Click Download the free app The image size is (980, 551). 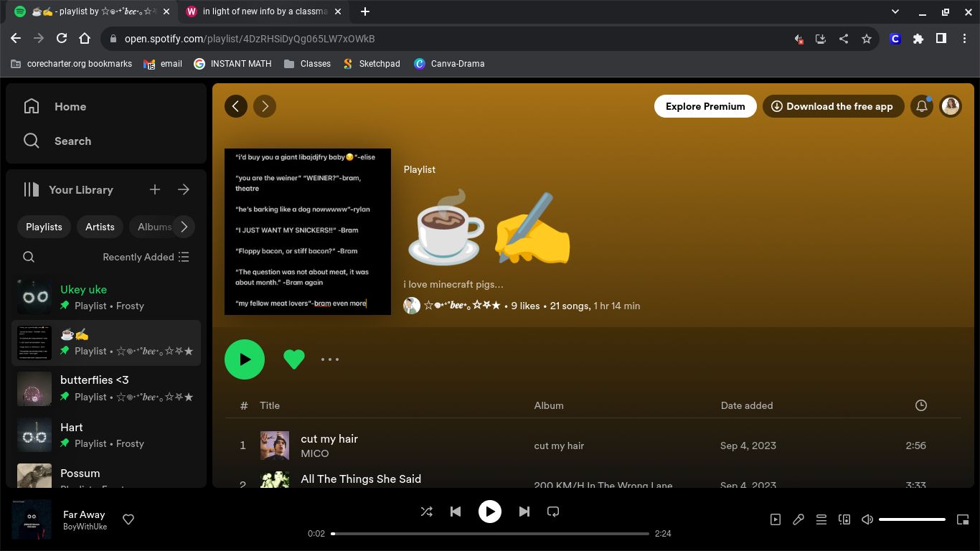pos(832,106)
